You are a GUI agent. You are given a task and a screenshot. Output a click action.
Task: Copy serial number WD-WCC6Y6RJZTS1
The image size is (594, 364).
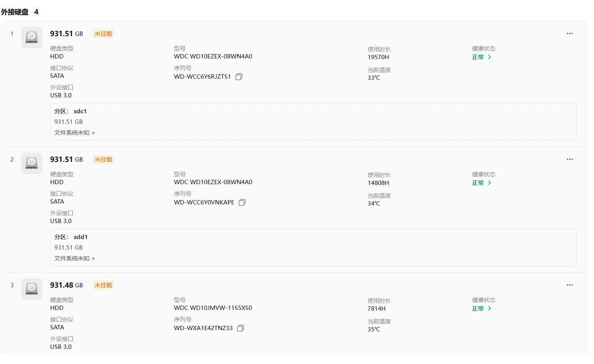click(239, 77)
